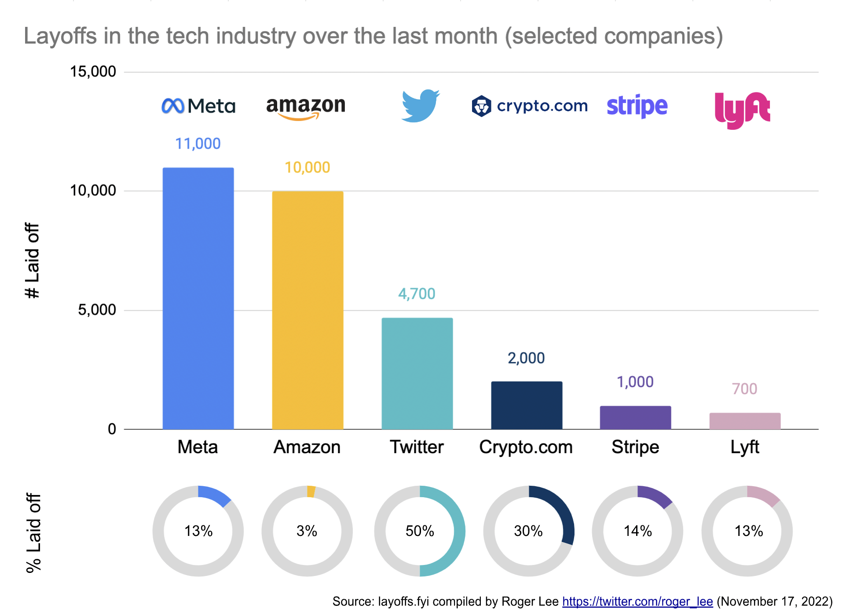
Task: Select the navy Crypto.com bar
Action: (x=527, y=405)
